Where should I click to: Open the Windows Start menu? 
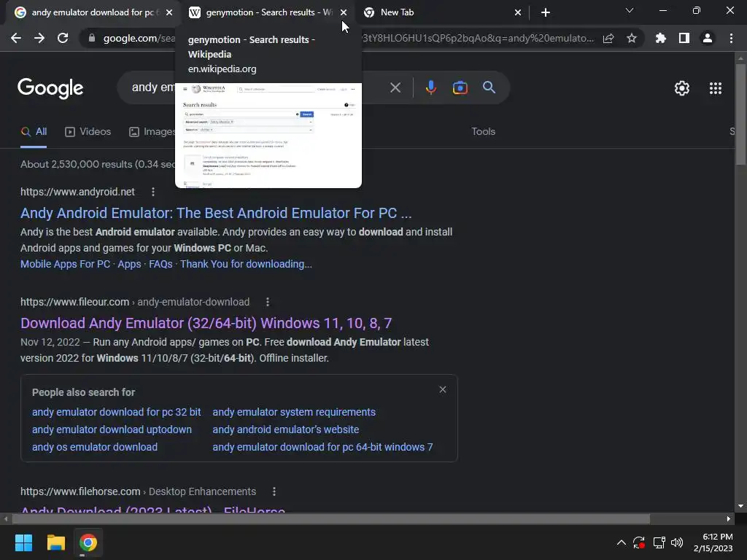point(23,542)
